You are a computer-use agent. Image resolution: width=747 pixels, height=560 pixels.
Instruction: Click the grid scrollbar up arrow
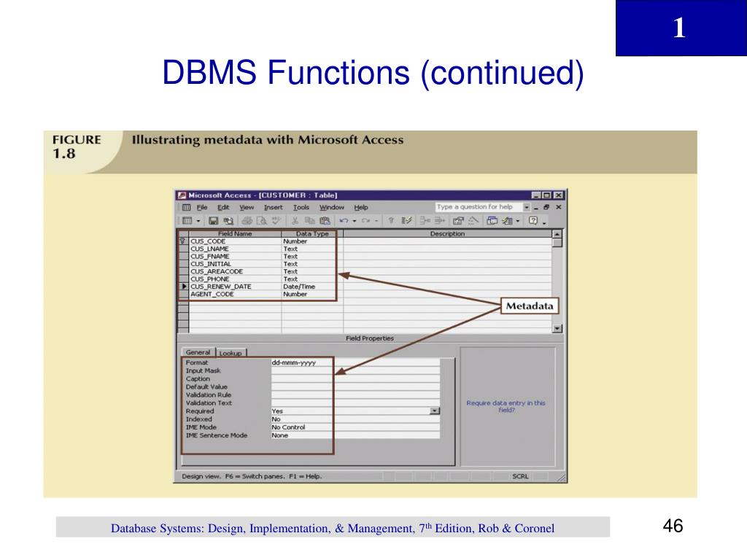(x=557, y=234)
